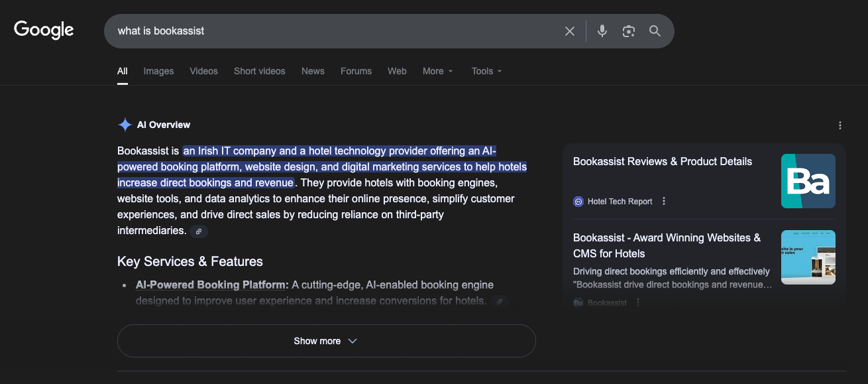Switch to the Images tab
Viewport: 868px width, 384px height.
[158, 71]
